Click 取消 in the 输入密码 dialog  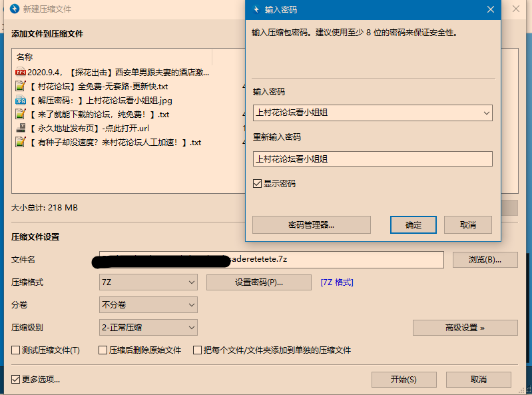468,224
